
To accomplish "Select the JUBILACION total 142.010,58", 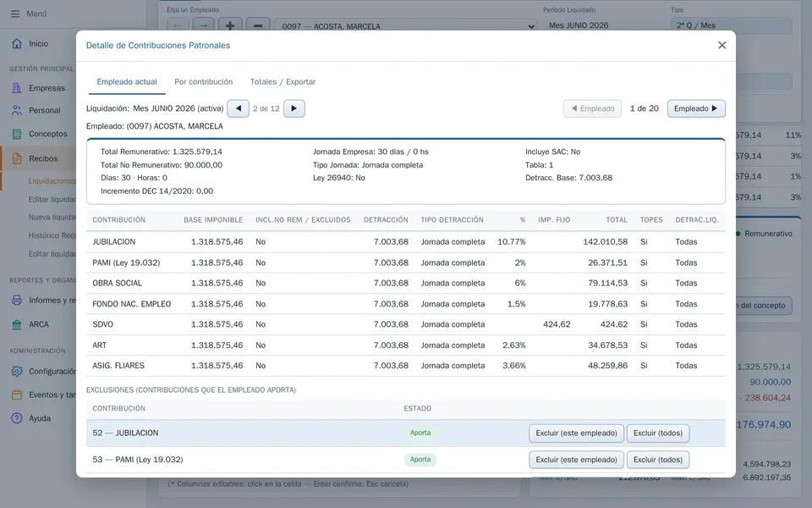I will pos(605,242).
